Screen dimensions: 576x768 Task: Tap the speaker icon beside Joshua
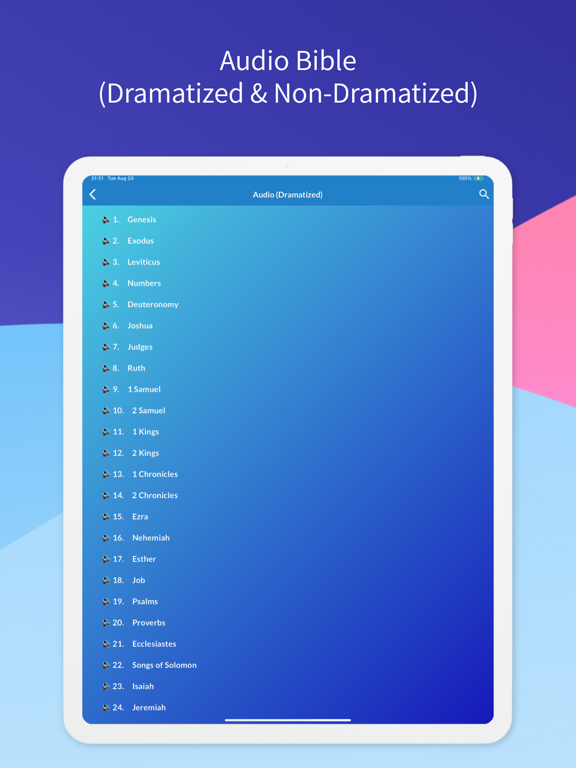click(105, 326)
